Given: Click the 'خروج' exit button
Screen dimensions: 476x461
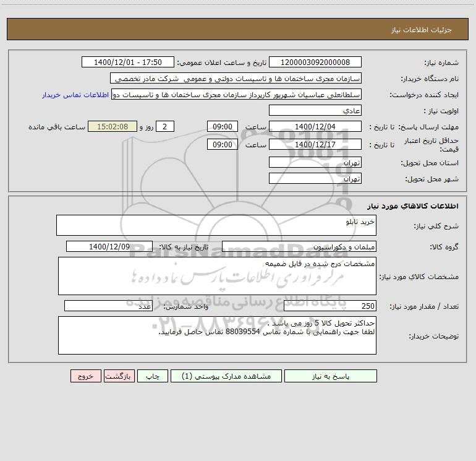Looking at the screenshot, I should tap(85, 376).
